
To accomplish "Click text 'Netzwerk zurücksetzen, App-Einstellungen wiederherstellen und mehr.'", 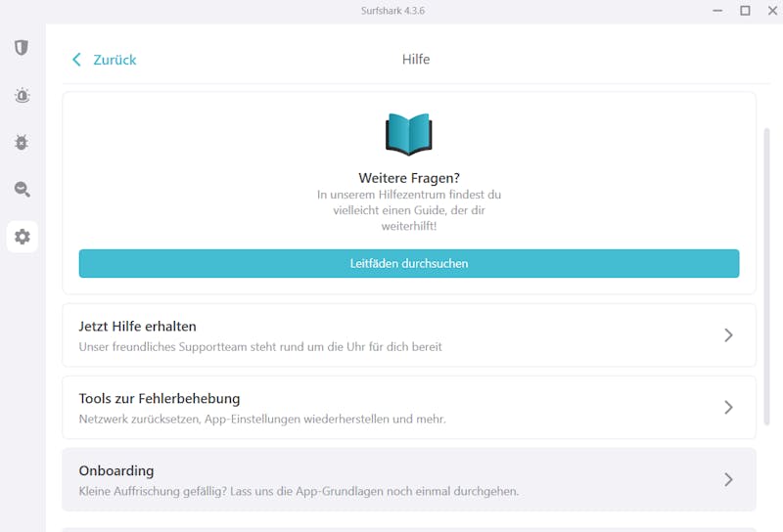I will pyautogui.click(x=262, y=420).
